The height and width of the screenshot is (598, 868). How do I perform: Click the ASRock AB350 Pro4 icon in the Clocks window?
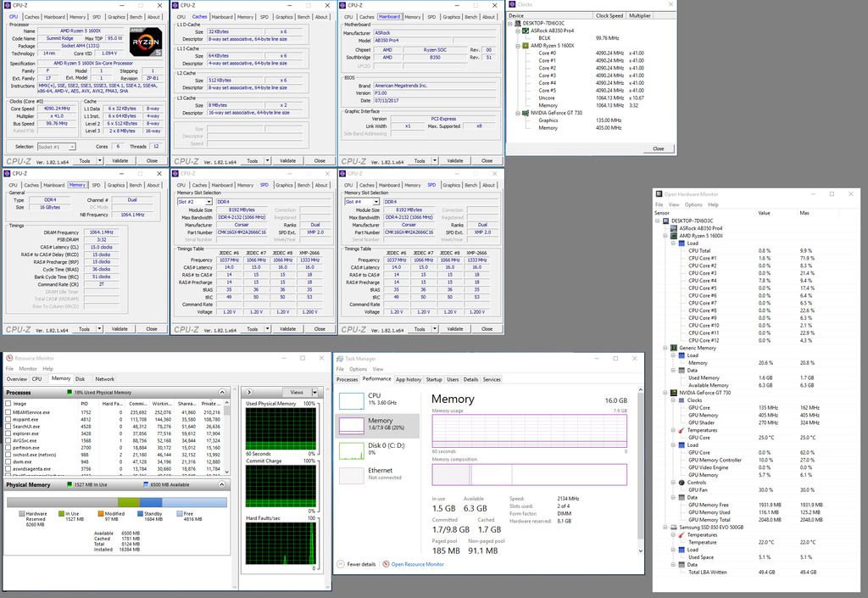click(526, 31)
